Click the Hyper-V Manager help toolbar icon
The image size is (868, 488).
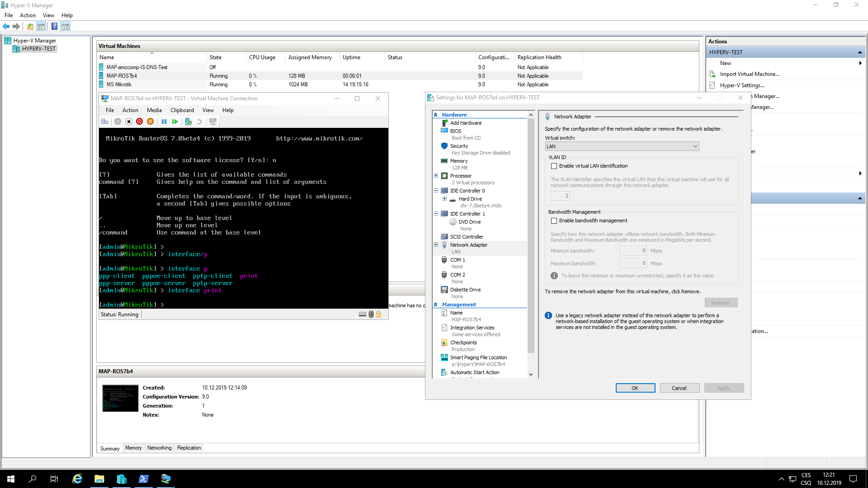[x=54, y=26]
